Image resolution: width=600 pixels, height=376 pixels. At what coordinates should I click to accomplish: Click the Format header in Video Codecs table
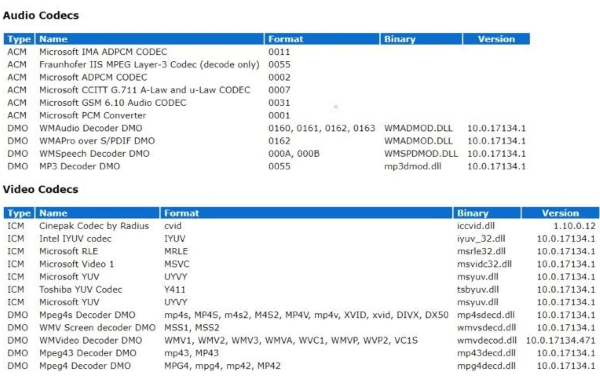(306, 213)
